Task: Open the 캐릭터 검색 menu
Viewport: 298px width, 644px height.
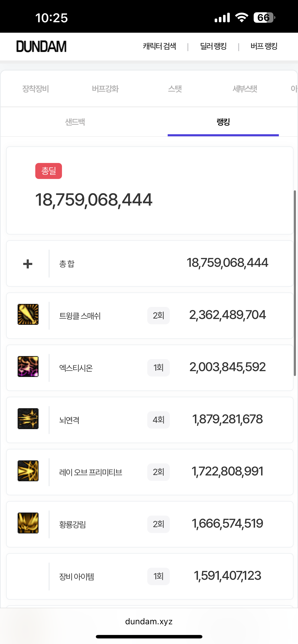Action: (x=159, y=47)
